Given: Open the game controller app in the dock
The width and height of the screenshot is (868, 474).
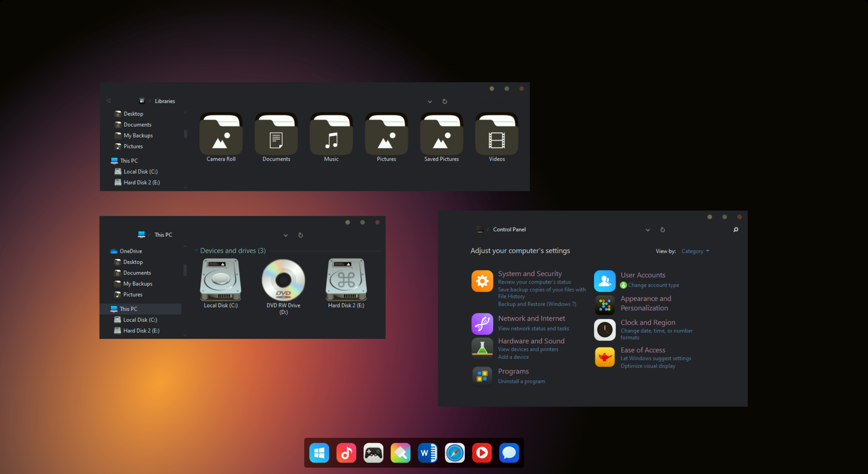Looking at the screenshot, I should (373, 453).
